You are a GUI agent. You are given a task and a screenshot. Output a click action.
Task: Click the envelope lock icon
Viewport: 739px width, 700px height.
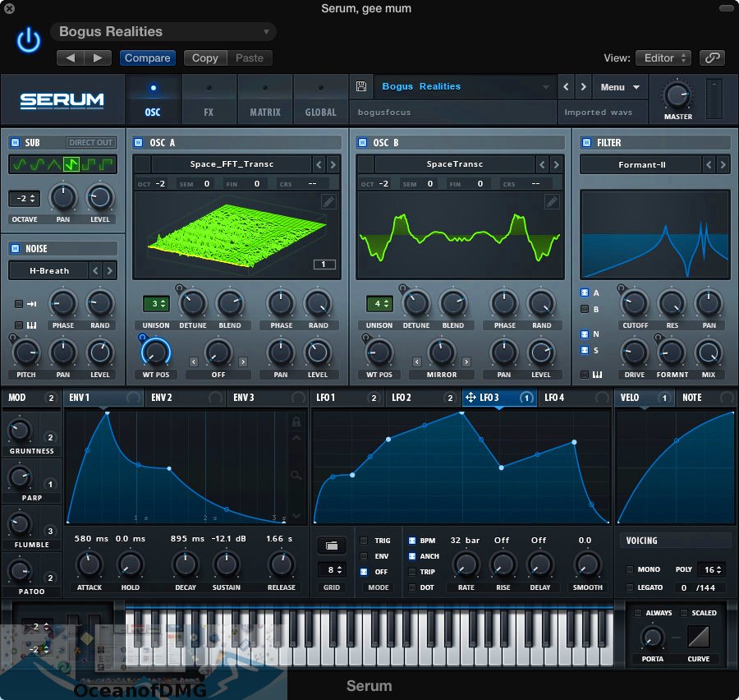tap(296, 421)
